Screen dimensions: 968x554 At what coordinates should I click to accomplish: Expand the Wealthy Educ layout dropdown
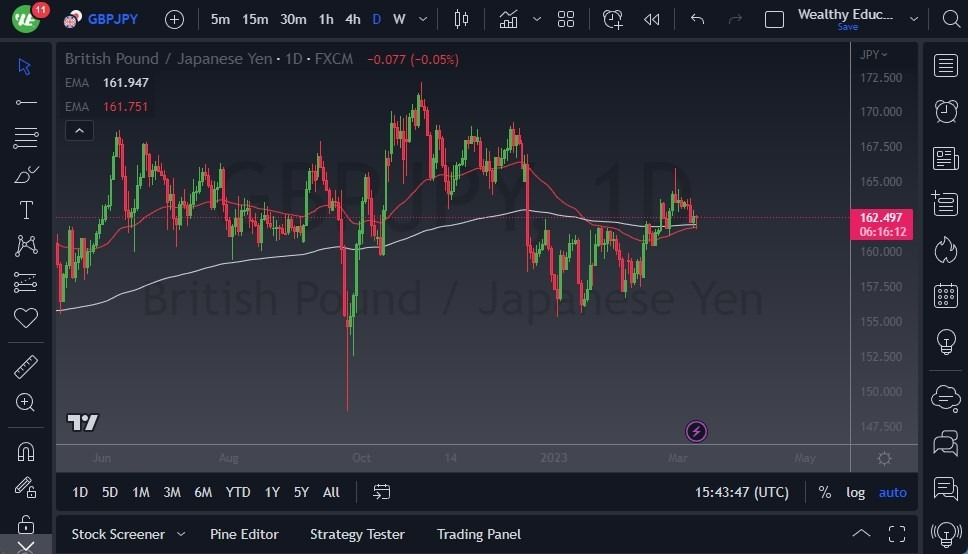914,19
